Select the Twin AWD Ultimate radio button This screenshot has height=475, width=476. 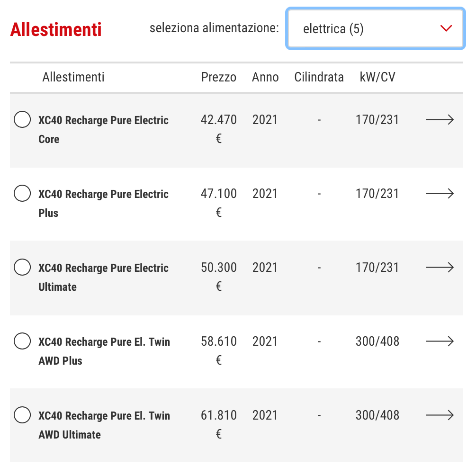pos(22,414)
